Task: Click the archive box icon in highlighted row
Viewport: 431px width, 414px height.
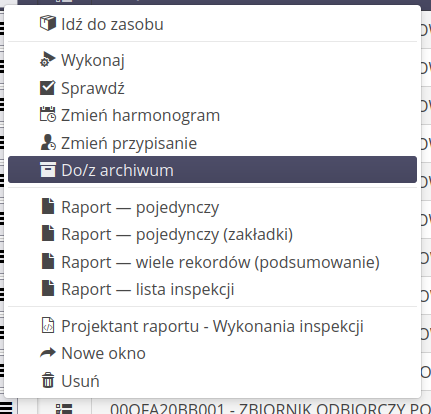Action: [x=48, y=170]
